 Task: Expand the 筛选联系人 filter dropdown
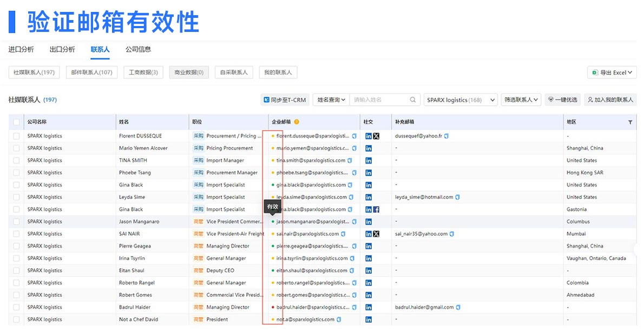521,100
